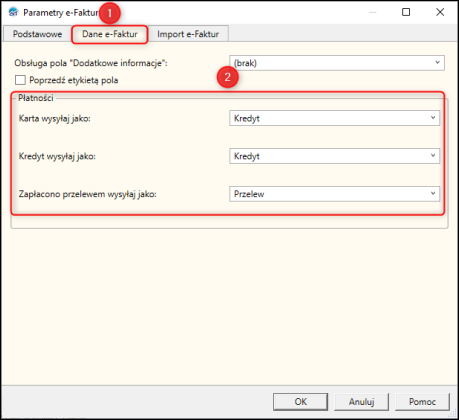Enable the "Poprzedź etykietą pola" checkbox

[x=20, y=80]
